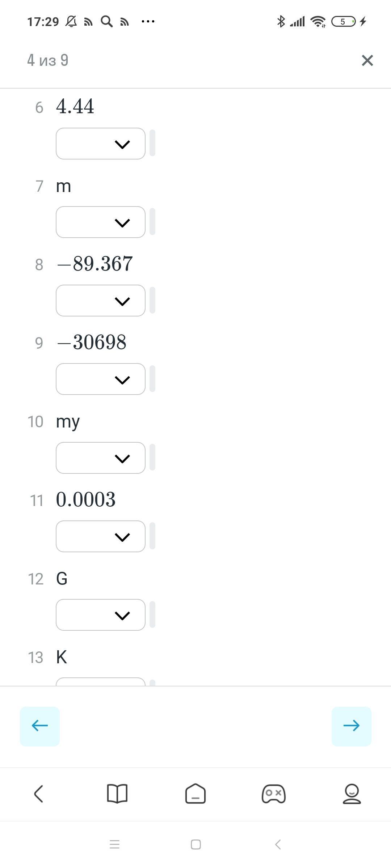Open the game controller tab
This screenshot has height=868, width=391.
[x=274, y=794]
